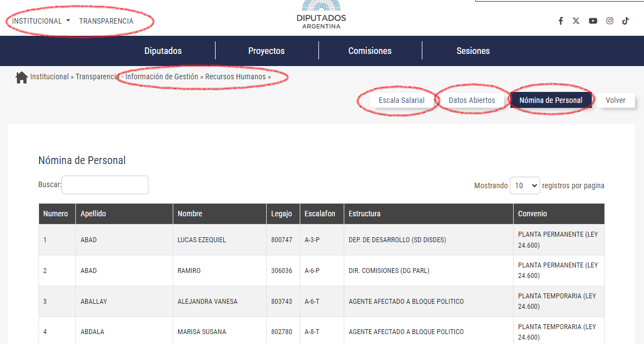Select Comisiones in the navigation bar

tap(370, 51)
